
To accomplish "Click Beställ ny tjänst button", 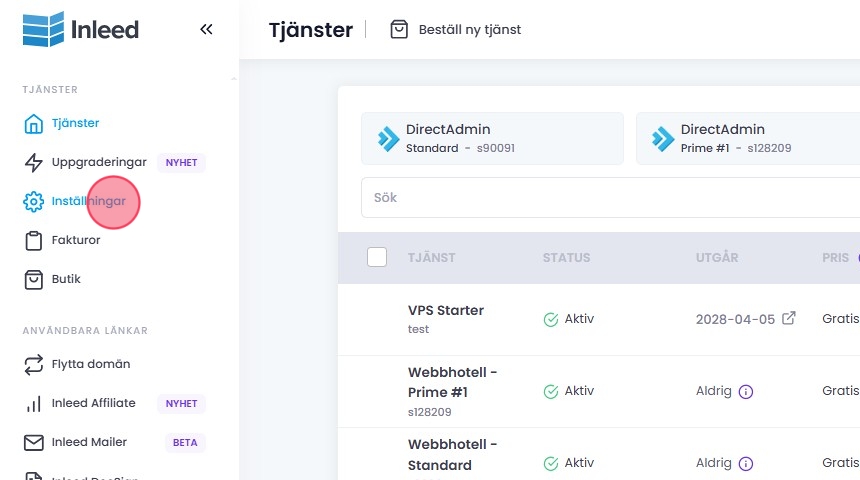I will (456, 30).
